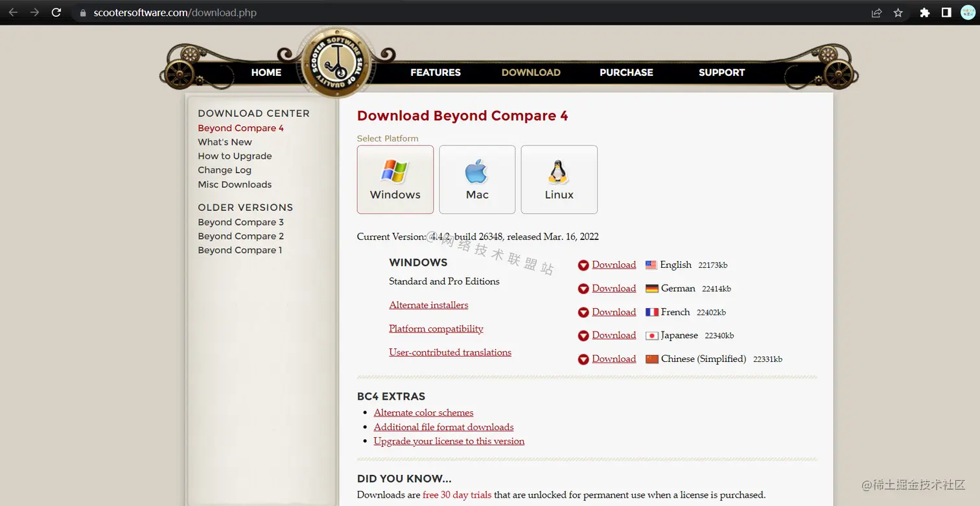Open Change Log in the sidebar
Viewport: 980px width, 506px height.
coord(224,170)
